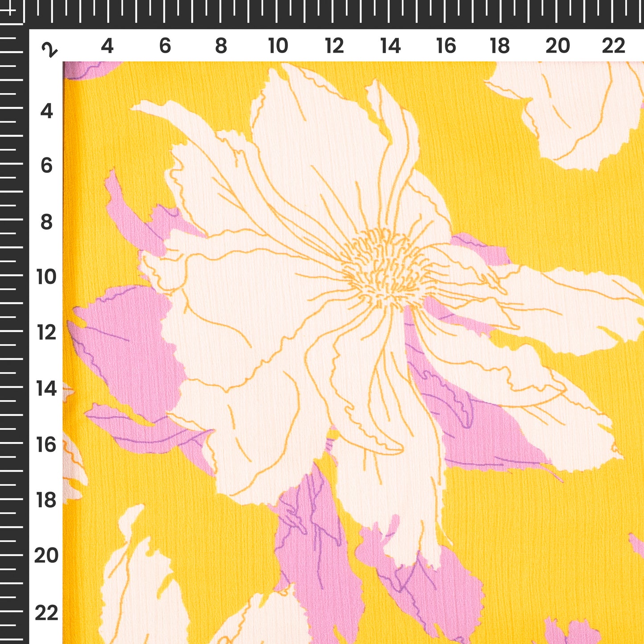Screen dimensions: 644x644
Task: Click the 14 label on the top ruler
Action: click(390, 46)
